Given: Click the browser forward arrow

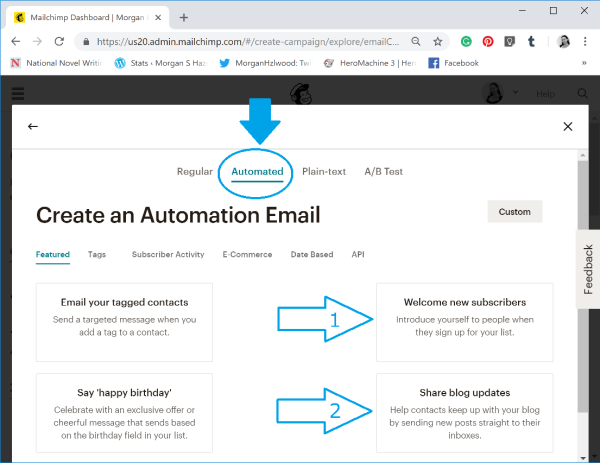Looking at the screenshot, I should (38, 41).
